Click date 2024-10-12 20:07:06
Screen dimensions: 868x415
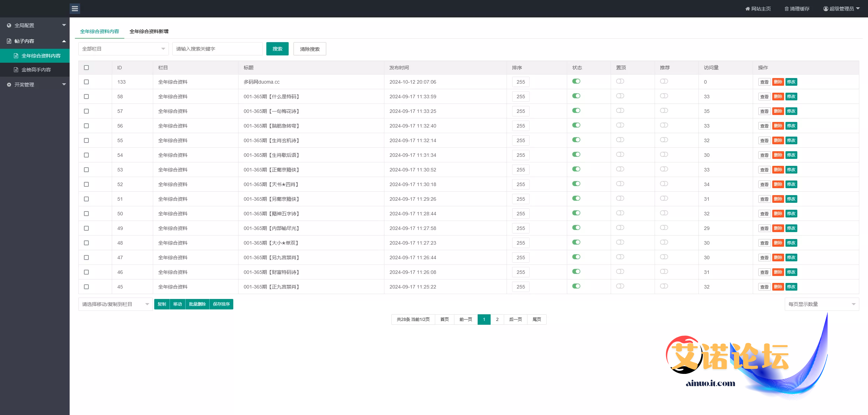coord(413,82)
